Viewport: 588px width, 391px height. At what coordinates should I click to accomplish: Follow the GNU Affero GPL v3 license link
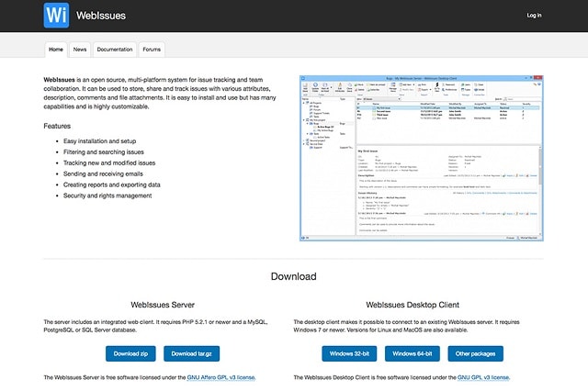coord(221,377)
